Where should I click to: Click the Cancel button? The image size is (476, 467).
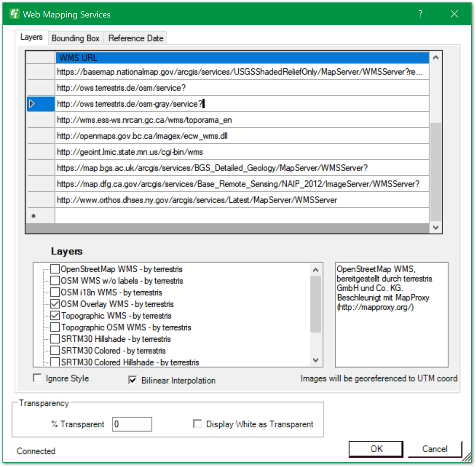434,449
